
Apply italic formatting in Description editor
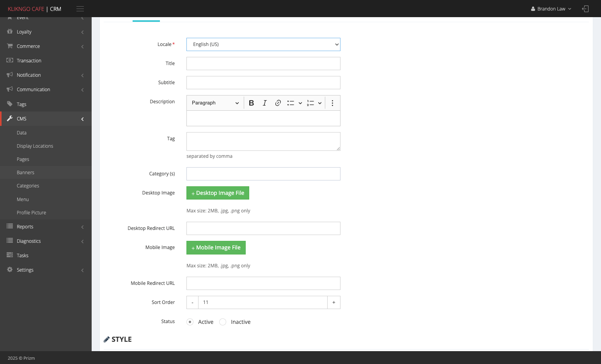click(265, 103)
